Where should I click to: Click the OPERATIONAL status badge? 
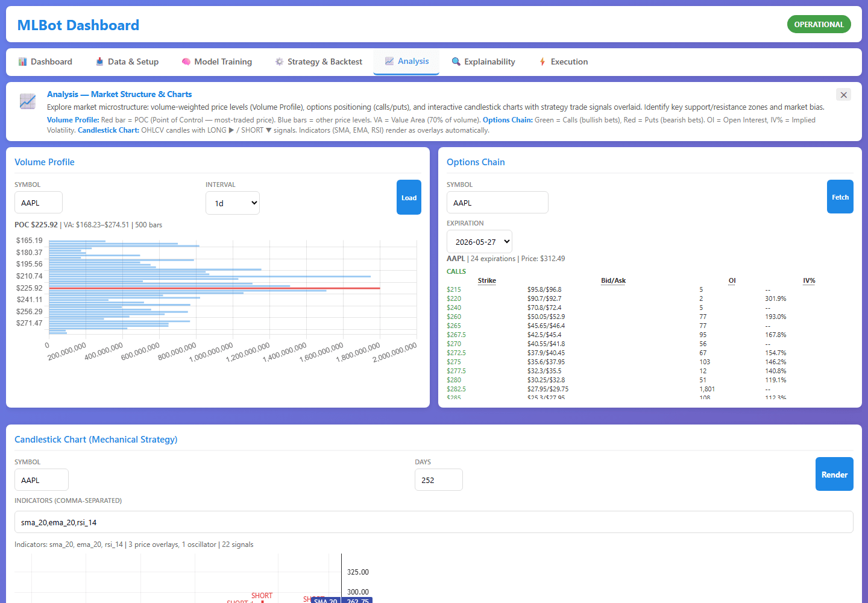(x=819, y=24)
